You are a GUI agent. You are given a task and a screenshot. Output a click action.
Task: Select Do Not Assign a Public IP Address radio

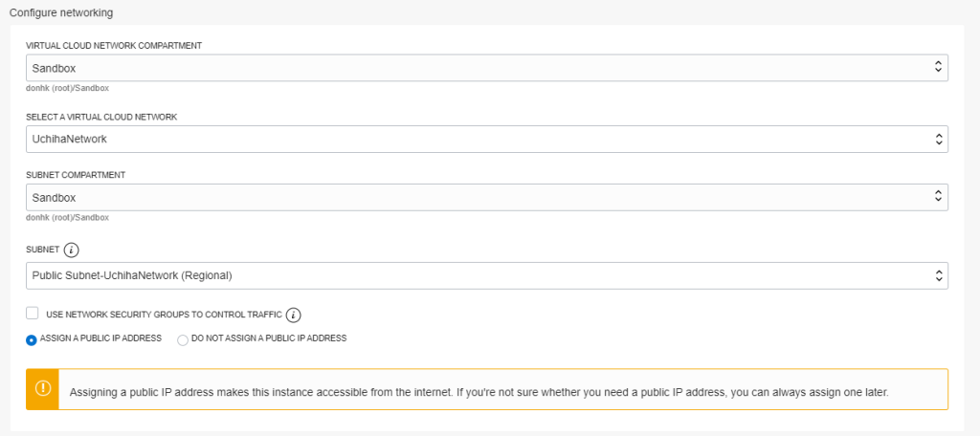coord(183,340)
